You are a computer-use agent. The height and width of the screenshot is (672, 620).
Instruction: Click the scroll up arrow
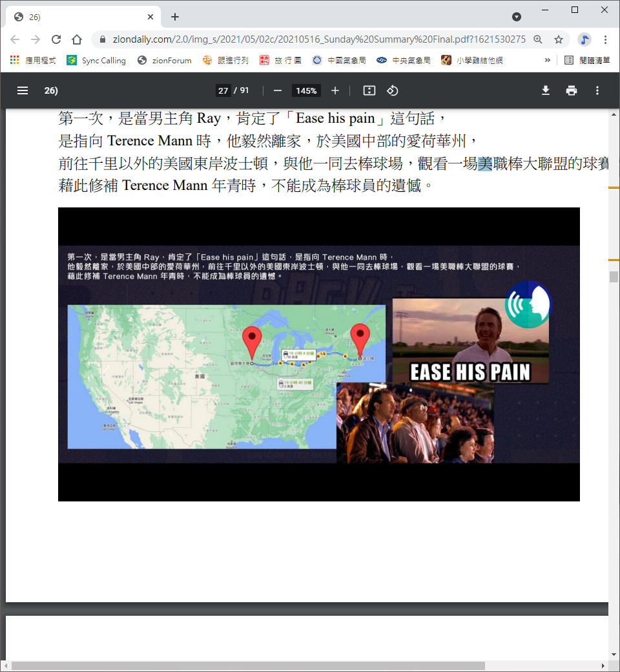(614, 115)
